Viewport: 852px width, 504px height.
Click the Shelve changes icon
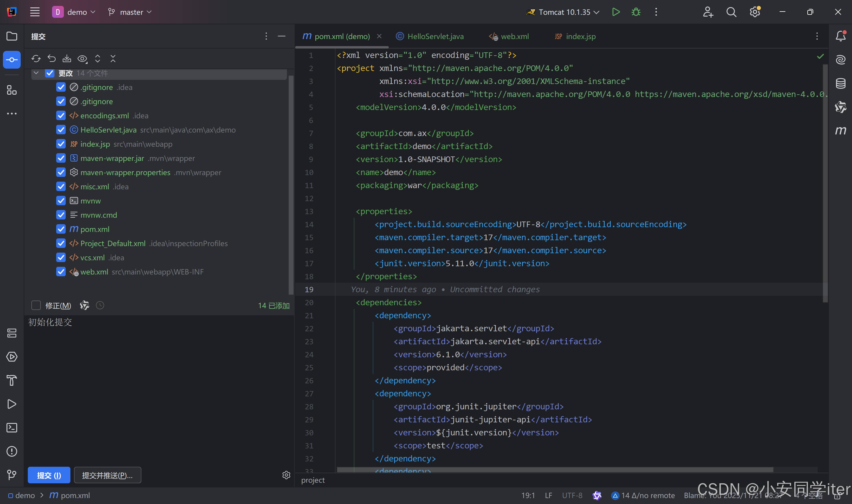point(67,59)
